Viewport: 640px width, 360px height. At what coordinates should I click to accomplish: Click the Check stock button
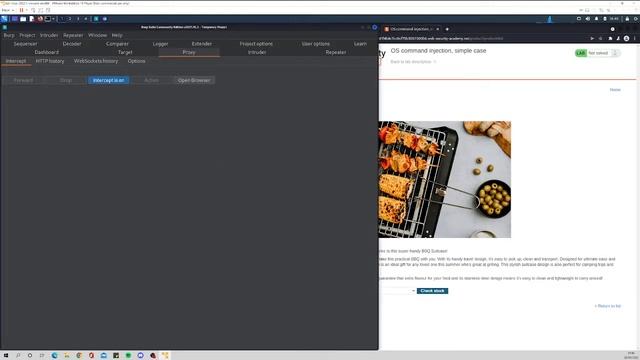432,291
